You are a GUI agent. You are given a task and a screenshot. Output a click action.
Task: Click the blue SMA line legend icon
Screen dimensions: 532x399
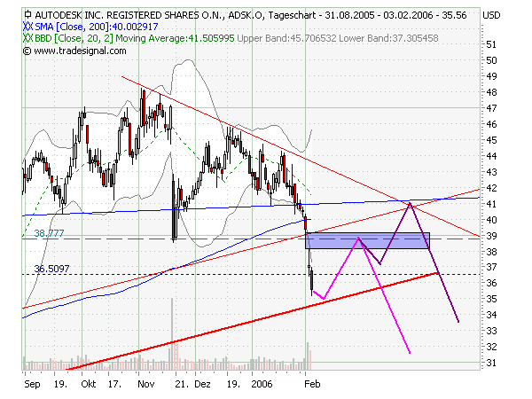(x=27, y=28)
